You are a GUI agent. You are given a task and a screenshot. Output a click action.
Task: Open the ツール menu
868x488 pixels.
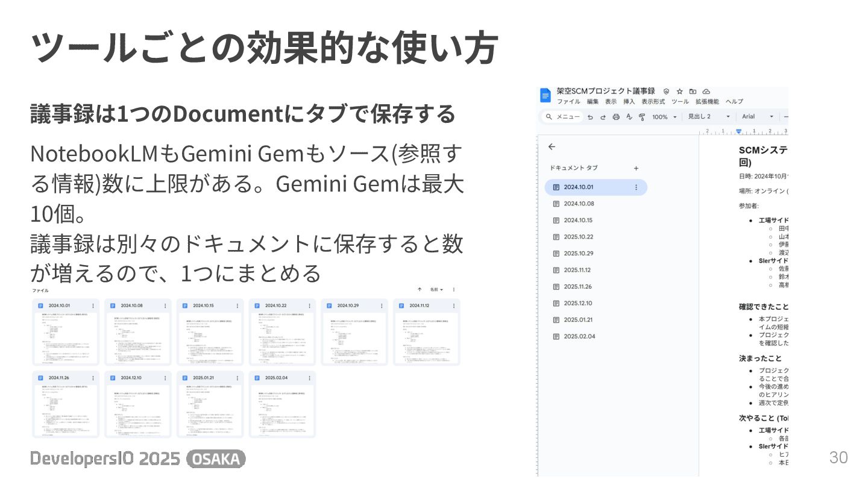(x=681, y=102)
